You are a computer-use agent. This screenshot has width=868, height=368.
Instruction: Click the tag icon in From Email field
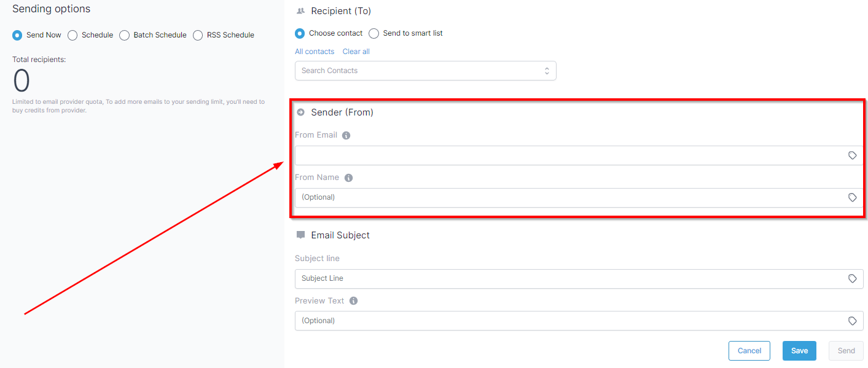click(x=852, y=155)
